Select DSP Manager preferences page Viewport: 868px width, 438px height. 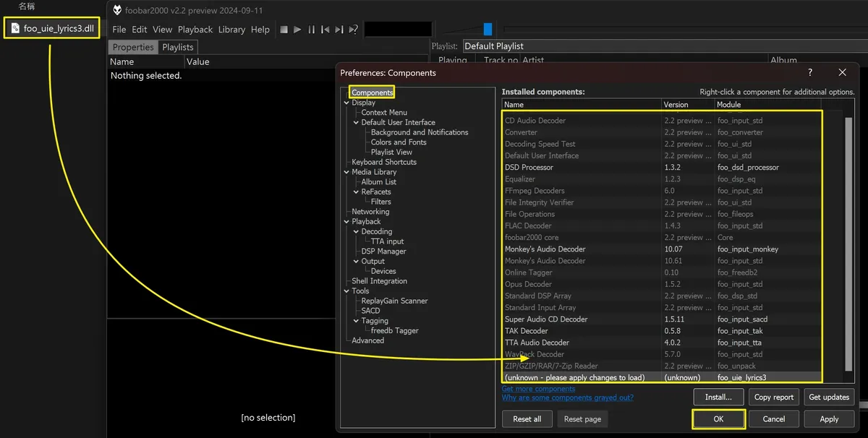(384, 252)
